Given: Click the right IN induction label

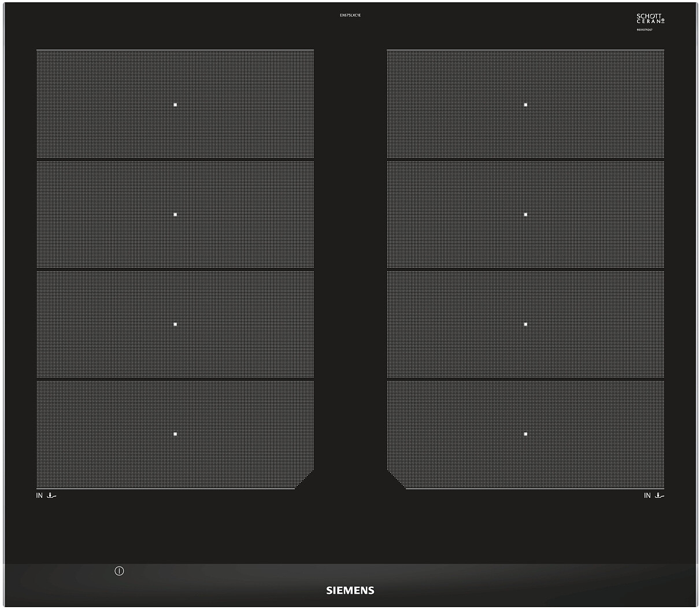Looking at the screenshot, I should [x=647, y=496].
